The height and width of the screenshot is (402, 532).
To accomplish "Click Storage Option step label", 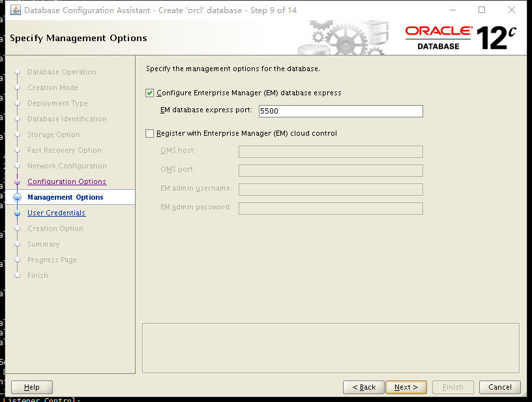I will click(x=53, y=134).
